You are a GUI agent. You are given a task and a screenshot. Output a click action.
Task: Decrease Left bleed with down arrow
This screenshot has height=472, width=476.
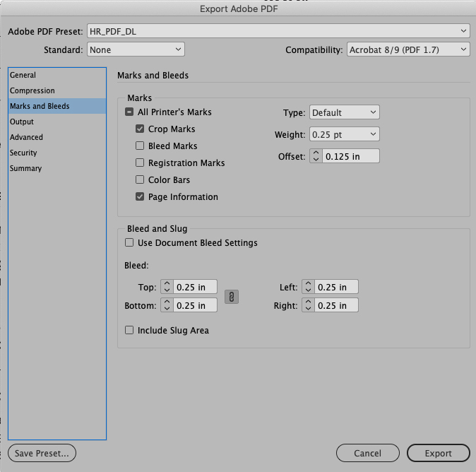coord(308,290)
